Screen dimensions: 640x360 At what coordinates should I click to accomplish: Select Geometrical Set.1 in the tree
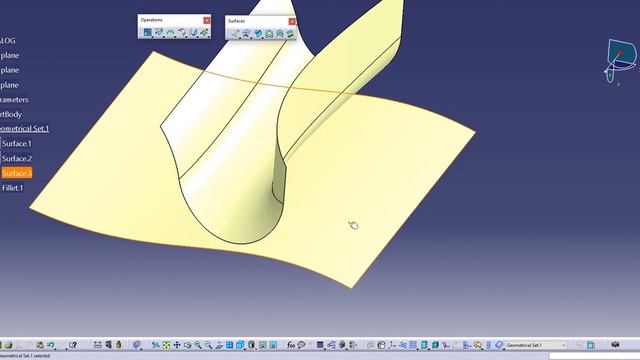click(x=24, y=129)
